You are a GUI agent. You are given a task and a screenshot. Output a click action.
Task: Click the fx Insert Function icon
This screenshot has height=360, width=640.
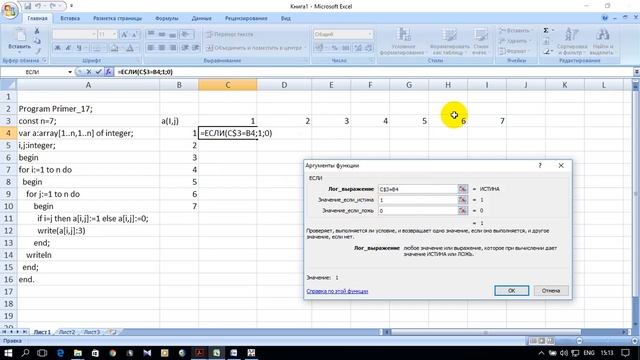tap(109, 72)
